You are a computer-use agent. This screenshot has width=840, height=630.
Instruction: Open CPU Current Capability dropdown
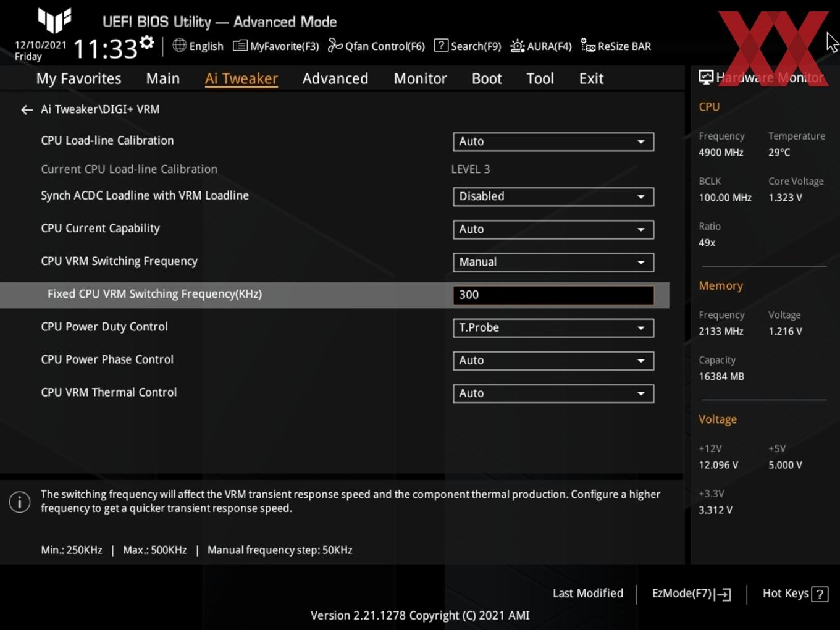point(553,229)
